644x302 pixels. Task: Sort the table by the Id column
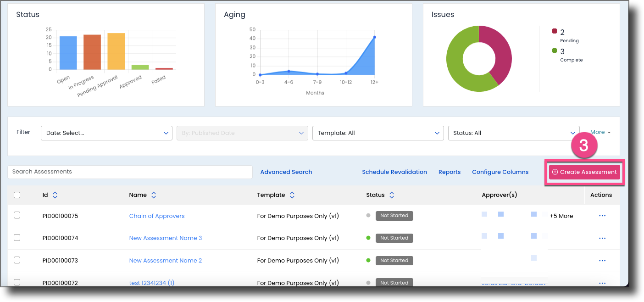click(55, 195)
